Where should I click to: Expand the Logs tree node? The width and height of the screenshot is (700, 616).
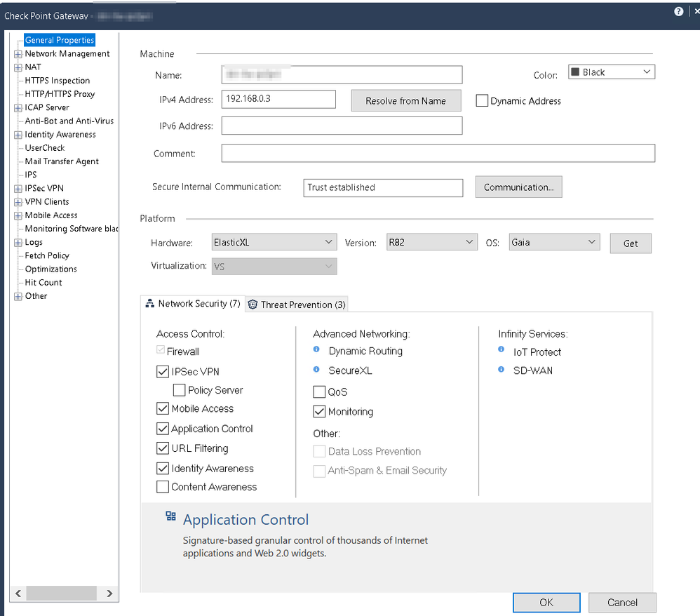pos(18,243)
